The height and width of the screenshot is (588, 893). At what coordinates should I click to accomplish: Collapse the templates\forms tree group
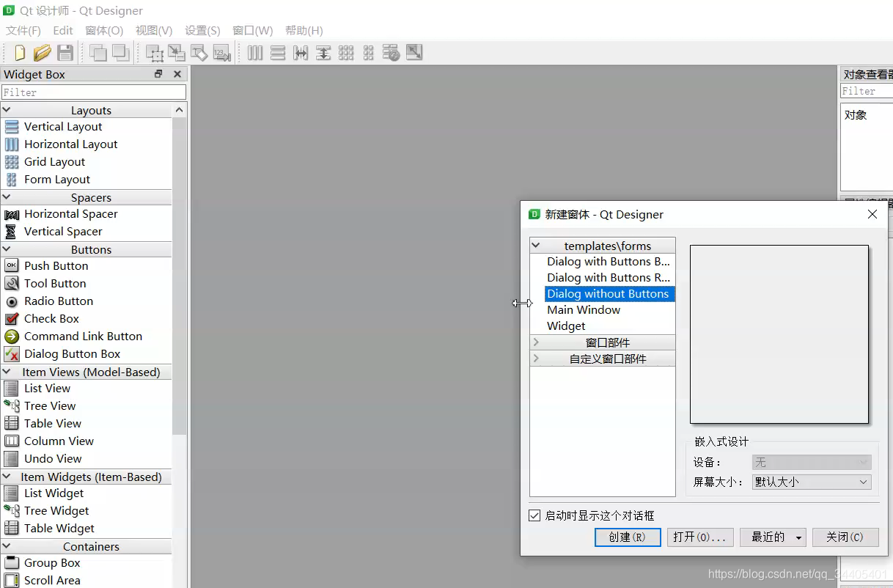pyautogui.click(x=536, y=246)
